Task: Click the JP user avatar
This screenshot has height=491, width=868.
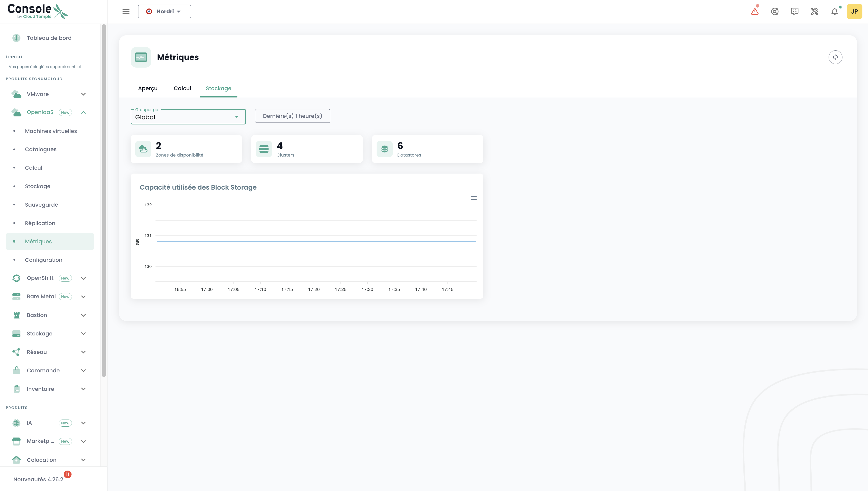Action: pos(854,11)
